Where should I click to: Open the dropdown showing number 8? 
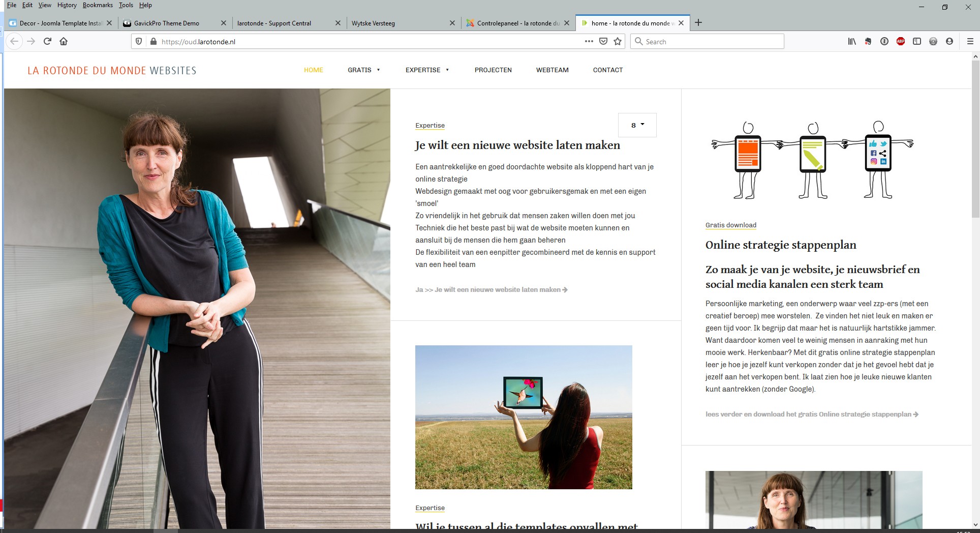pyautogui.click(x=637, y=125)
